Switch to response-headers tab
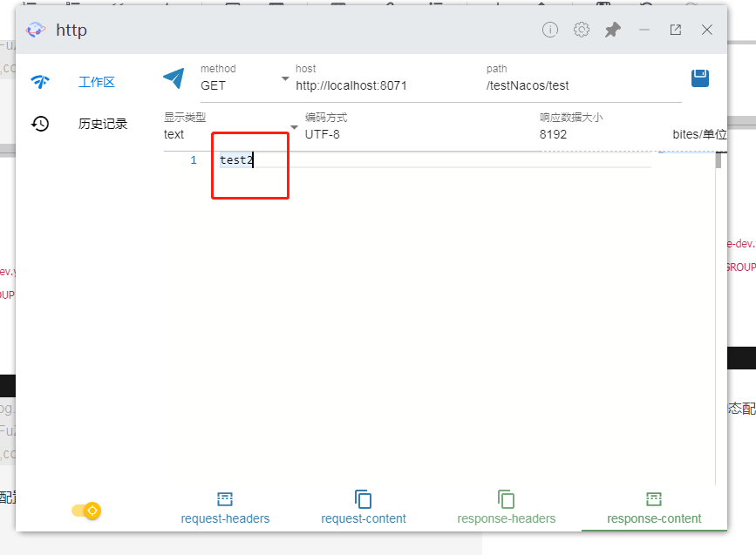756x555 pixels. point(507,508)
